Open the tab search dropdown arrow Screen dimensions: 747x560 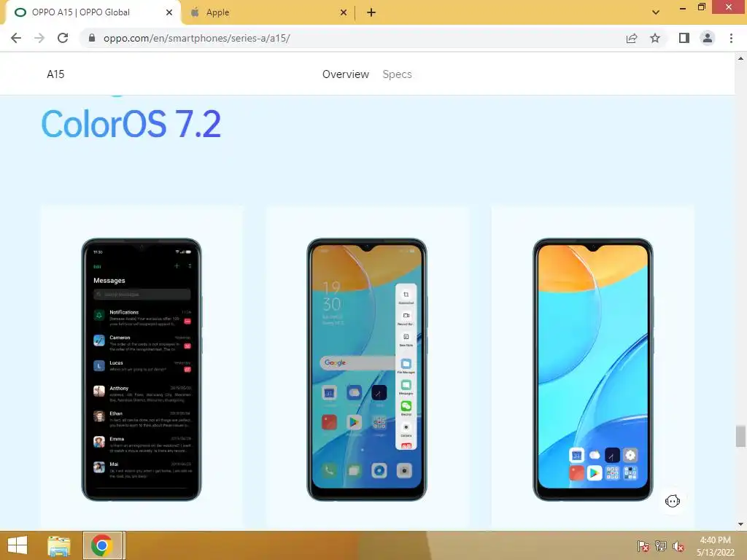656,12
